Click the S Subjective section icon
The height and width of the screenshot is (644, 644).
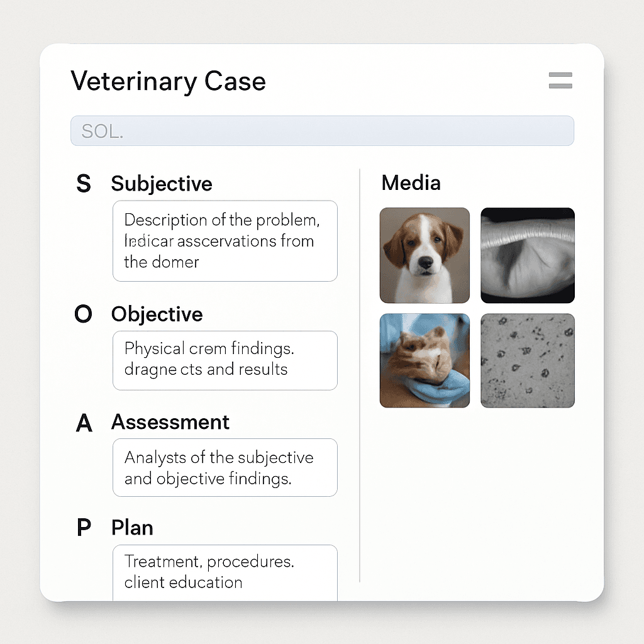(x=84, y=184)
